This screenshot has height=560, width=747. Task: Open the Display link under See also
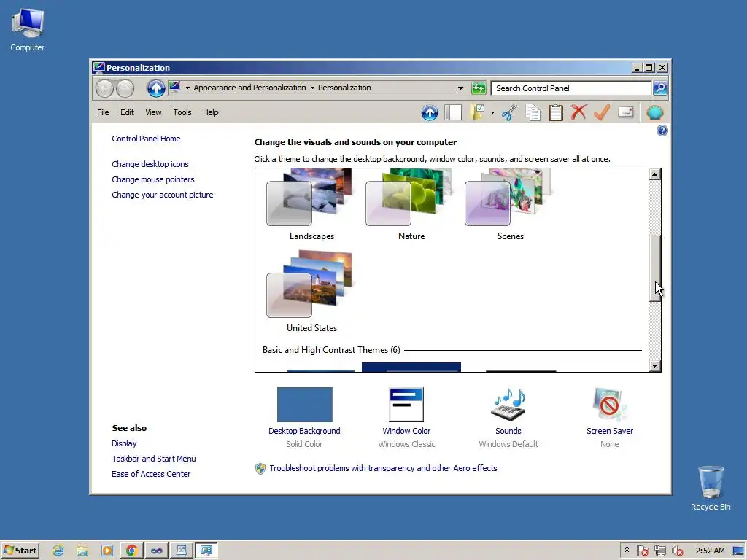(124, 443)
